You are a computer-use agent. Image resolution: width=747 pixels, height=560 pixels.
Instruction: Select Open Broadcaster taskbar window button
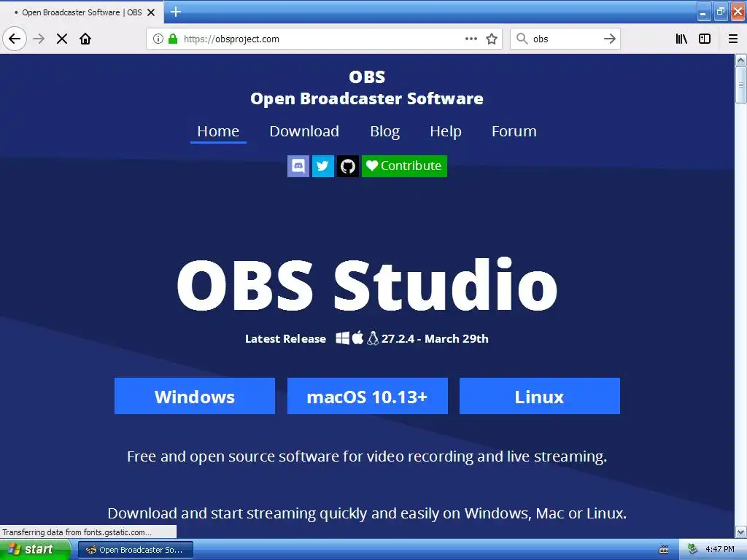click(x=136, y=550)
